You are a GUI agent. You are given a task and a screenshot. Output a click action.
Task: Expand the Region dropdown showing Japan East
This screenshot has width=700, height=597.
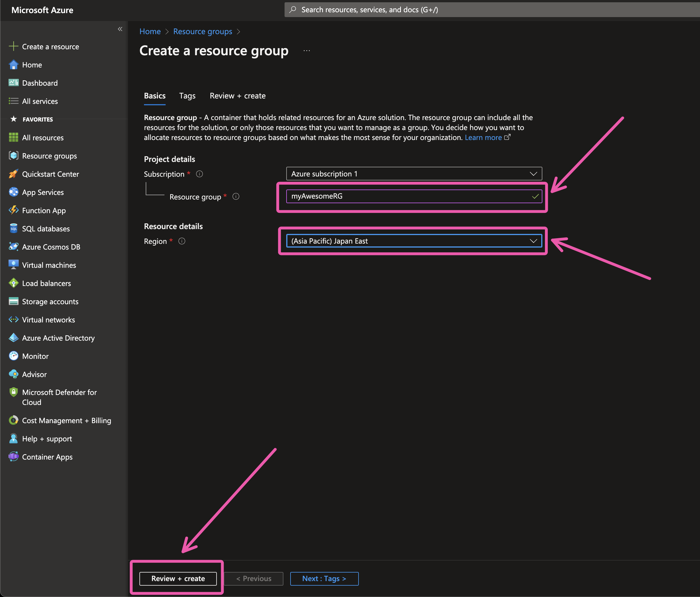(x=414, y=241)
